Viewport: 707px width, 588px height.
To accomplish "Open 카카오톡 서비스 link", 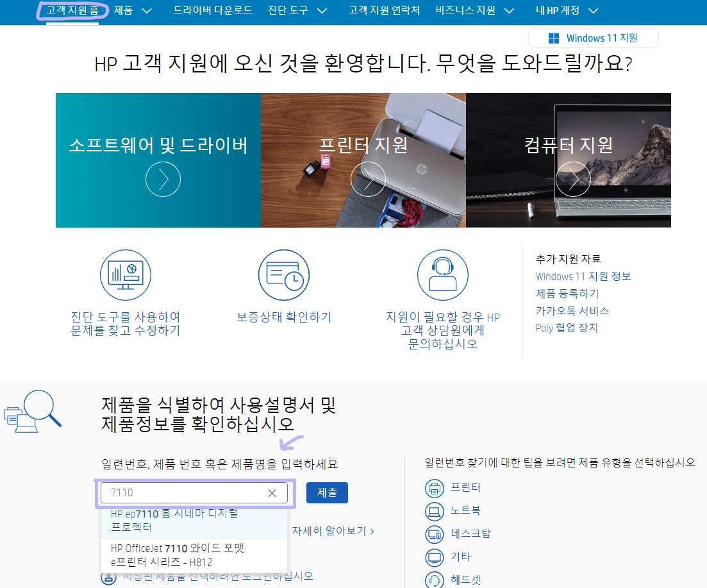I will (572, 311).
